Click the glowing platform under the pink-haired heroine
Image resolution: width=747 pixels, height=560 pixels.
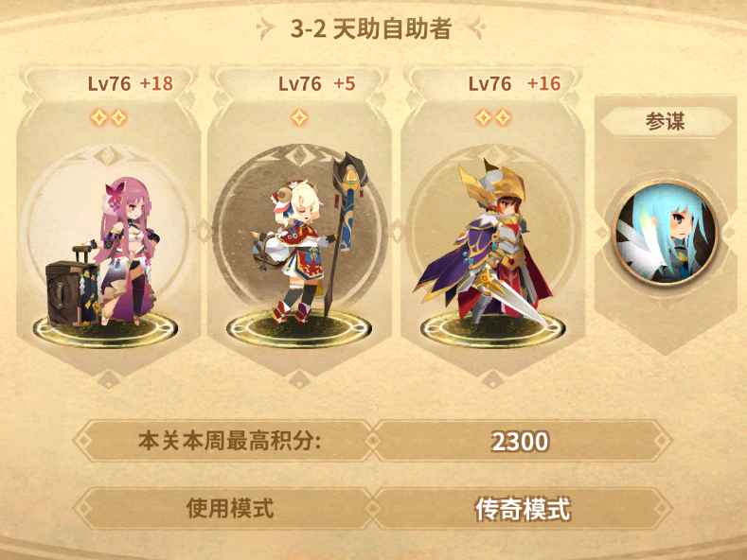106,329
